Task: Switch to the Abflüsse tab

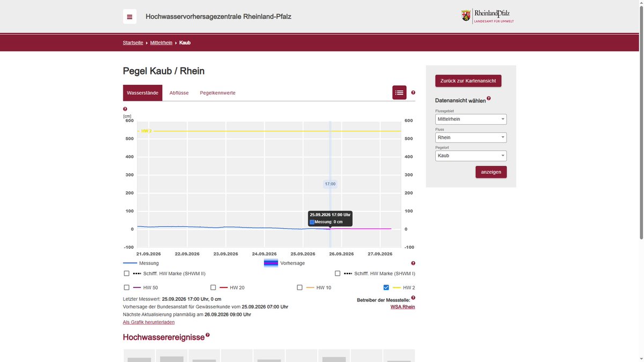Action: coord(179,93)
